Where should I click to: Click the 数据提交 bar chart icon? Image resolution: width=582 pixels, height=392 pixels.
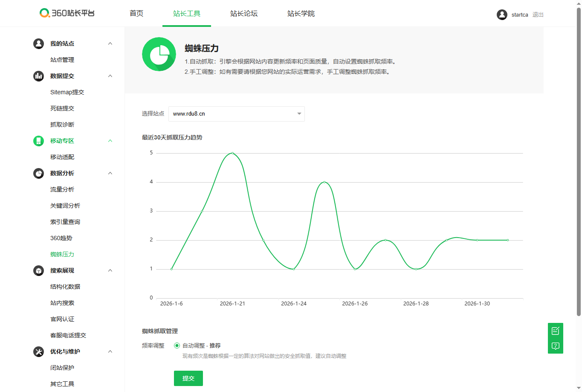point(39,76)
